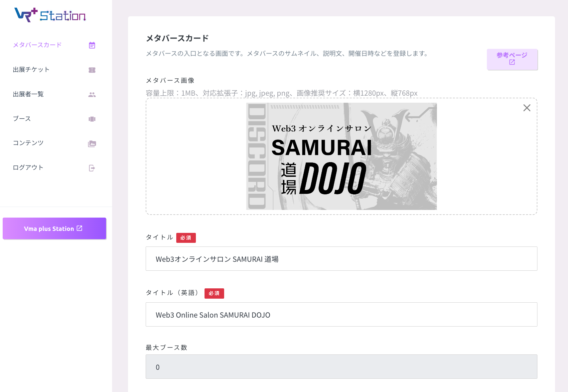Remove the SAMURAI DOJO metaverse image
This screenshot has height=392, width=568.
point(527,108)
